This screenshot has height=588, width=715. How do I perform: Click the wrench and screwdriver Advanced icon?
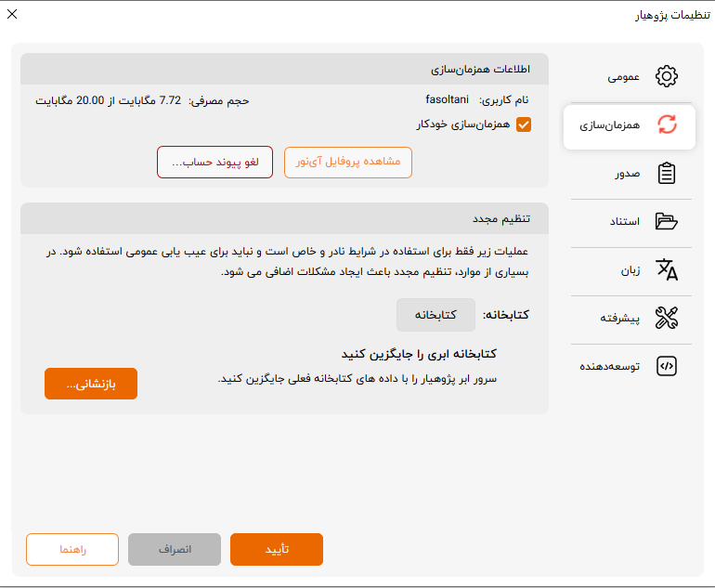point(666,318)
